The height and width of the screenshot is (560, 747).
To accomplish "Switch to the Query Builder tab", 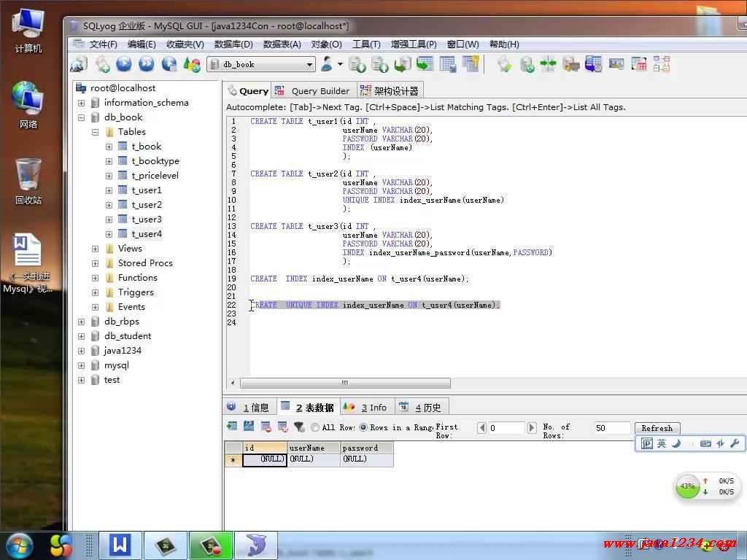I will (x=314, y=91).
